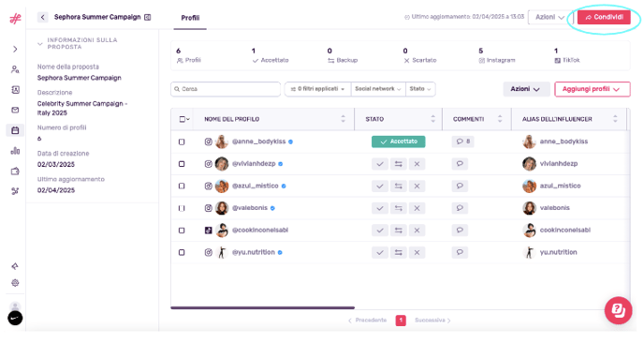Open the help chat bubble icon
The width and height of the screenshot is (644, 343).
click(x=618, y=310)
